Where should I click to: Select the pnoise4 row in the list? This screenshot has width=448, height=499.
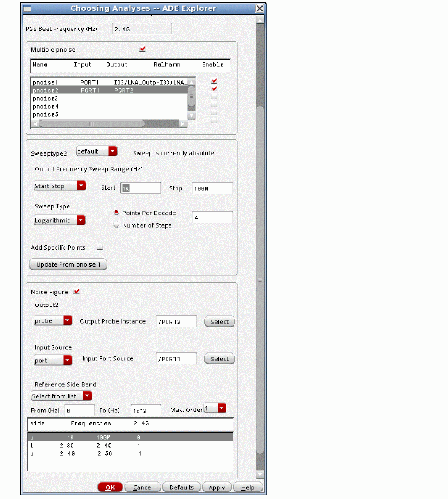point(109,106)
